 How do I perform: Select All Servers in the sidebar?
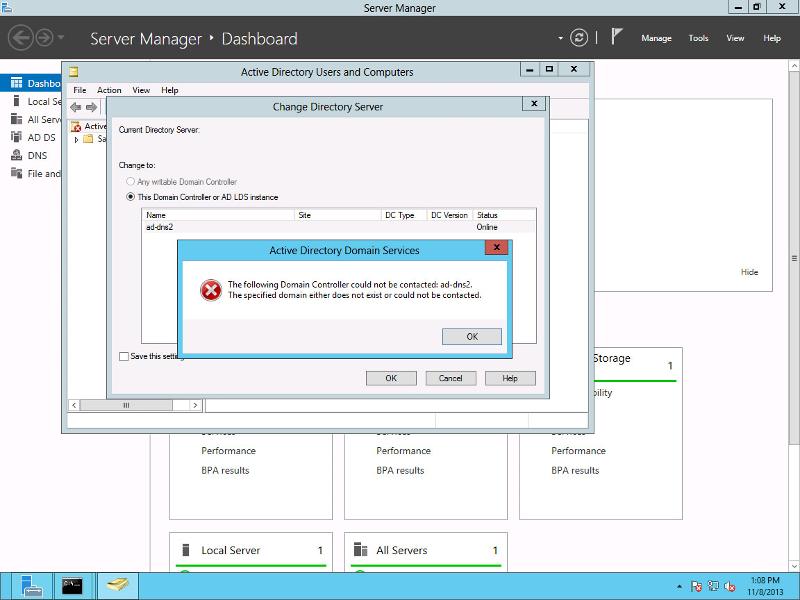click(31, 119)
